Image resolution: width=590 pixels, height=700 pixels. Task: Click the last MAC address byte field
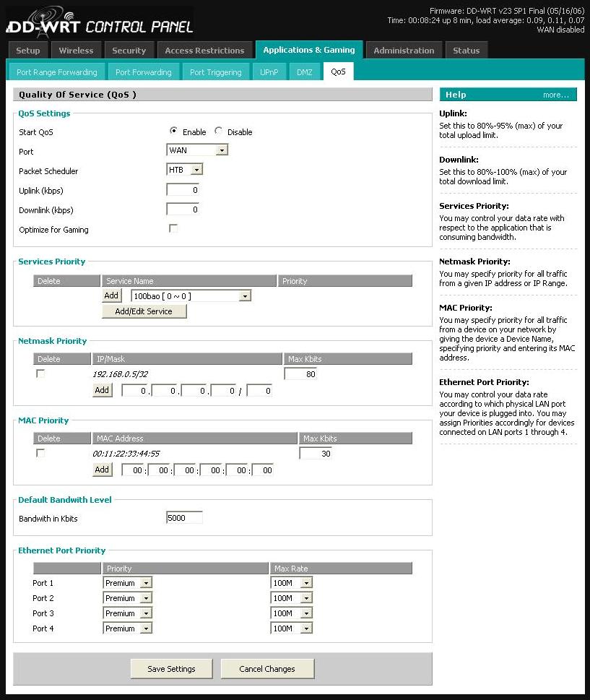pyautogui.click(x=263, y=470)
